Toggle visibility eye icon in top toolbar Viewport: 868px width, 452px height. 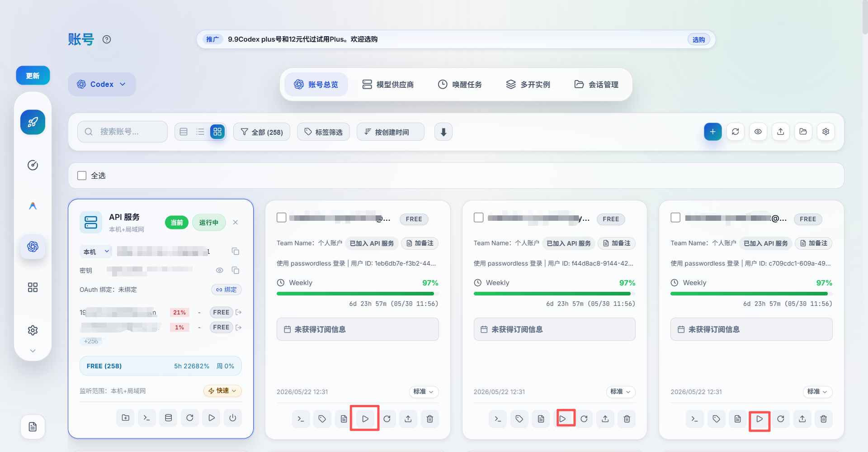(x=758, y=132)
